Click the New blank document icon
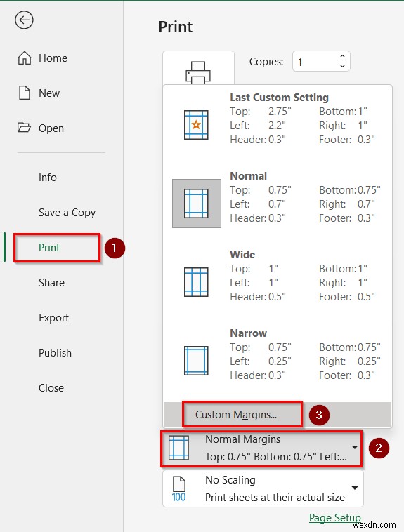The image size is (404, 532). [x=25, y=93]
